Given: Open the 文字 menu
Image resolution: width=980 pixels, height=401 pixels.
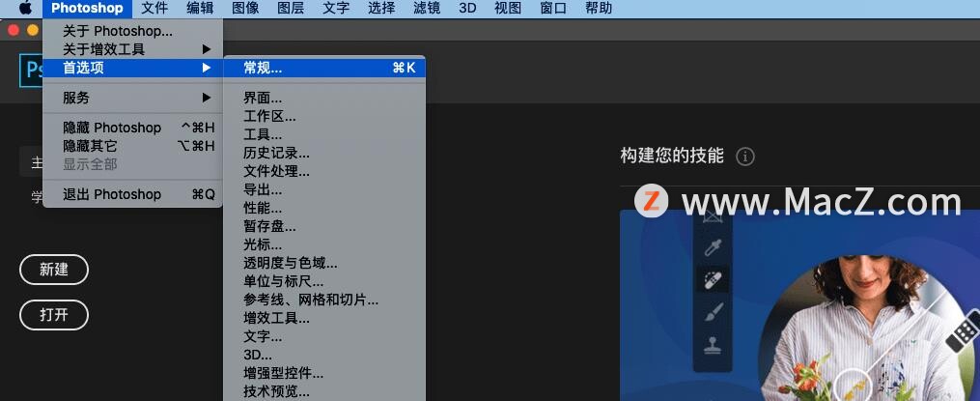Looking at the screenshot, I should point(336,8).
